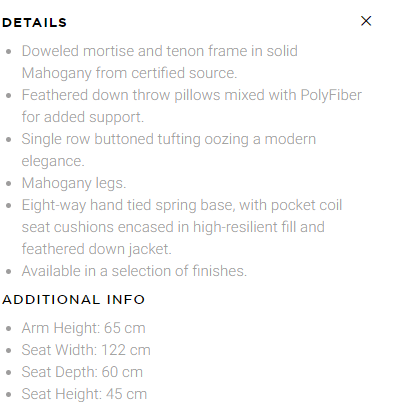Click the 122 cm seat width value

[126, 350]
